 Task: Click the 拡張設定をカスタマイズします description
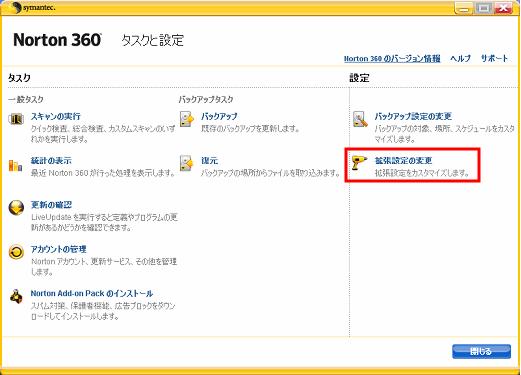[422, 173]
